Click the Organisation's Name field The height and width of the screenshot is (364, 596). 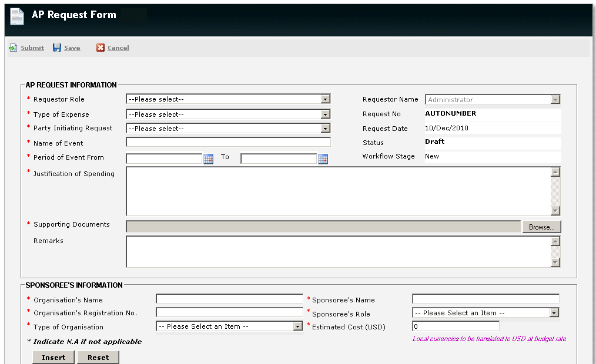tap(230, 299)
